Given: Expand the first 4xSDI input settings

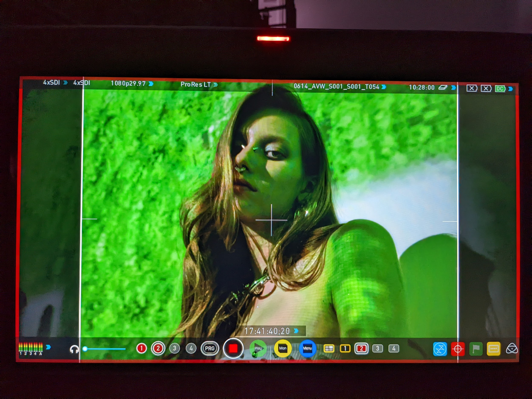Looking at the screenshot, I should coord(55,82).
